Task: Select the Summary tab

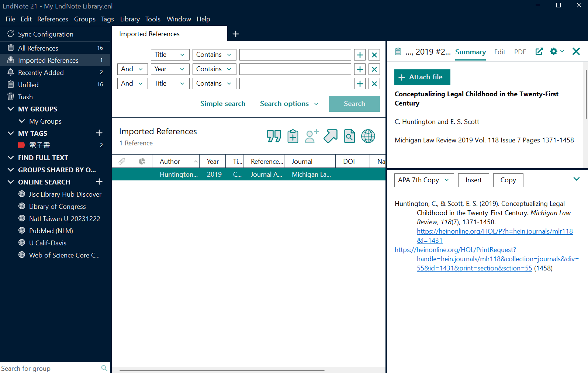Action: tap(470, 52)
